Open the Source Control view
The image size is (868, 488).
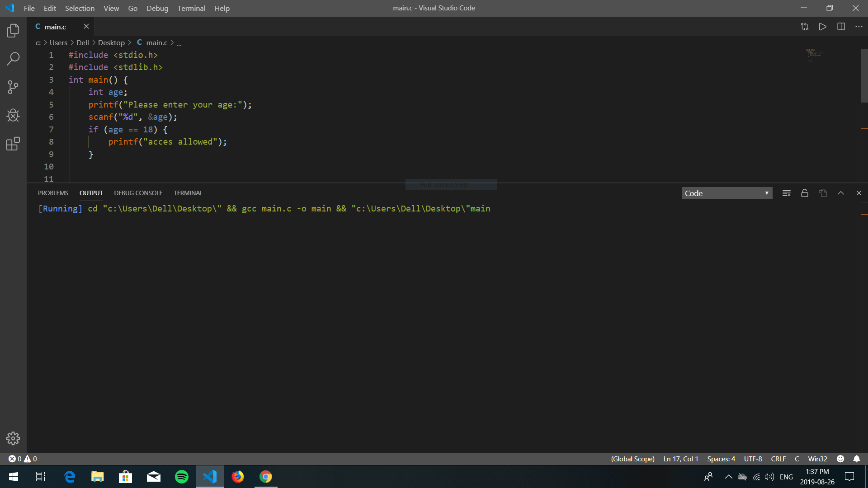13,87
